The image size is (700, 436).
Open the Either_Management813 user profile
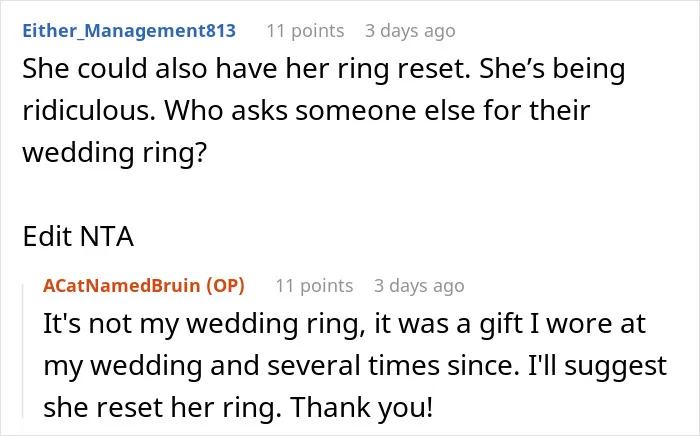pos(129,31)
